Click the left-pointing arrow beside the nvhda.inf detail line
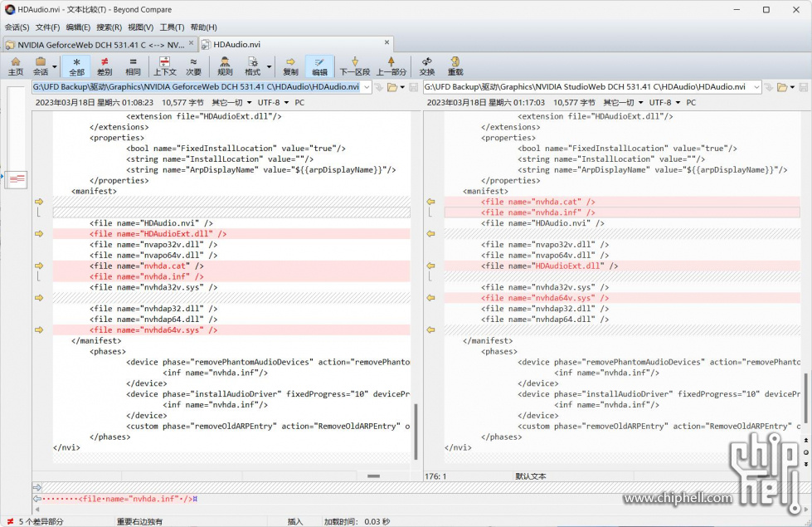Screen dimensions: 812x527 (x=37, y=499)
